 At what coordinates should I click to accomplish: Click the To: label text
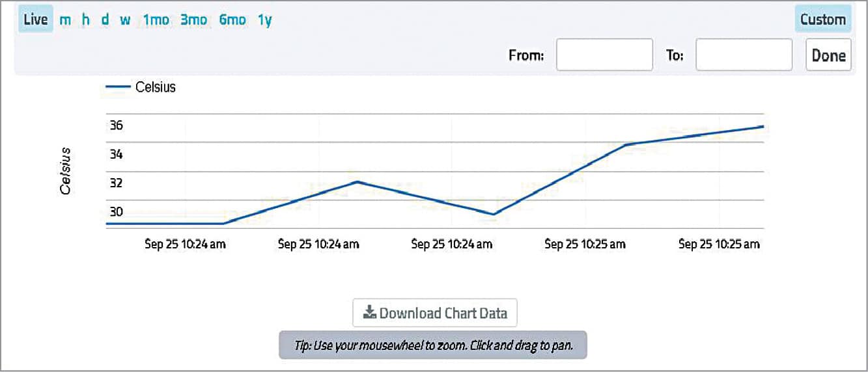[x=674, y=56]
